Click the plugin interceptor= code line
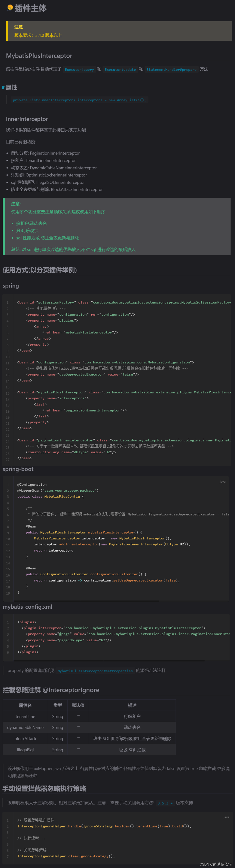Image resolution: width=235 pixels, height=868 pixels. click(x=113, y=628)
